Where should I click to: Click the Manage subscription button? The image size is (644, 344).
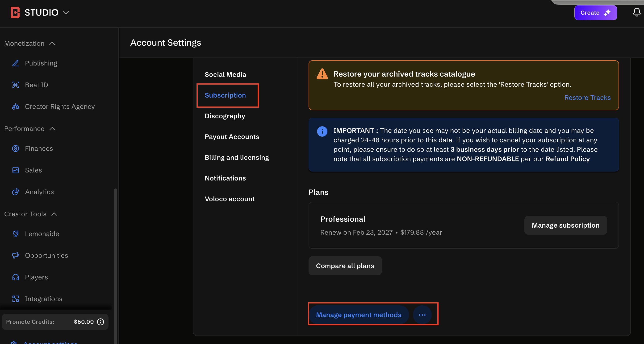[x=565, y=225]
